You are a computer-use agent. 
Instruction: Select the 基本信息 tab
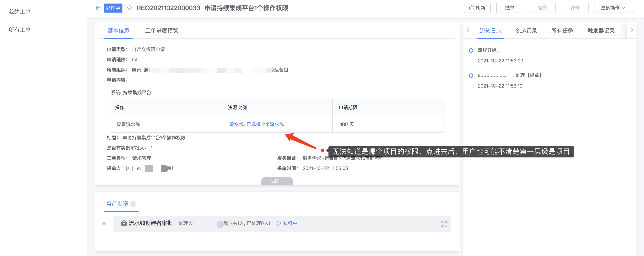tap(119, 31)
